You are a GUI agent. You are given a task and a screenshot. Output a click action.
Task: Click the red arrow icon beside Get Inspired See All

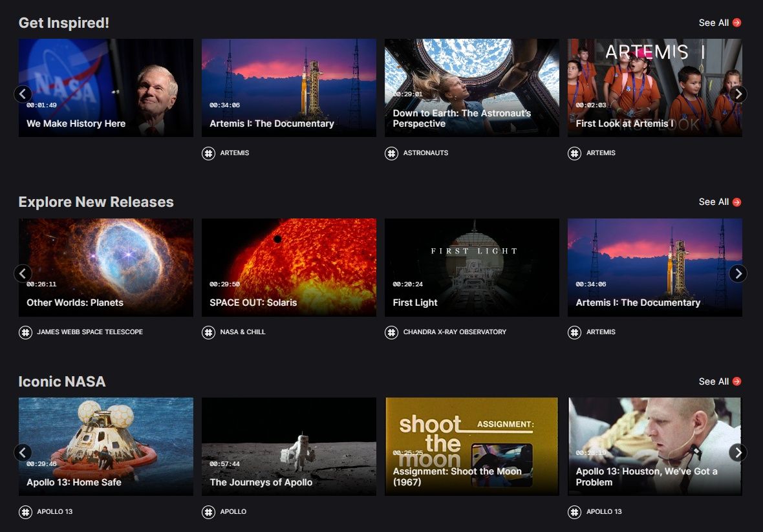click(x=736, y=23)
